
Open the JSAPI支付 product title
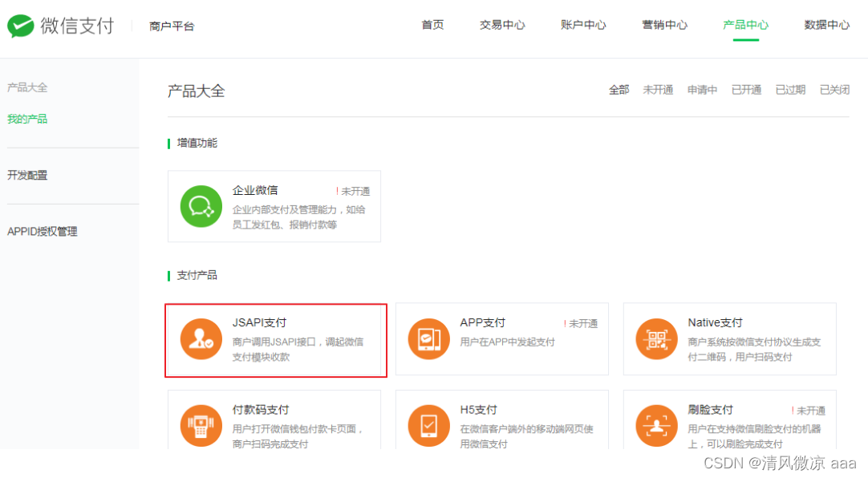[x=259, y=322]
